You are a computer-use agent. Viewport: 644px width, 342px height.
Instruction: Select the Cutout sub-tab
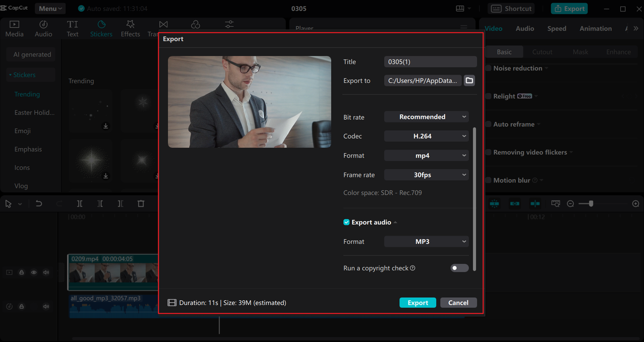542,52
